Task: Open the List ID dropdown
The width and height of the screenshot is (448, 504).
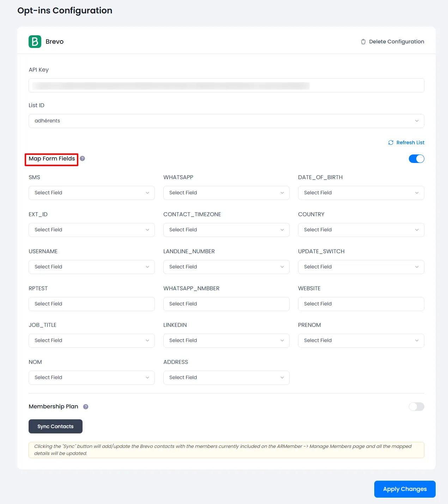Action: pyautogui.click(x=226, y=121)
